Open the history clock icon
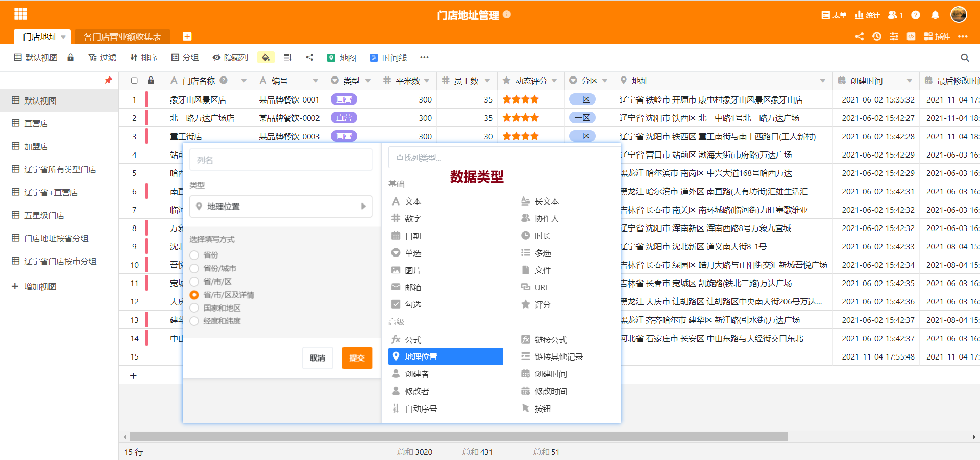This screenshot has height=460, width=980. point(877,36)
